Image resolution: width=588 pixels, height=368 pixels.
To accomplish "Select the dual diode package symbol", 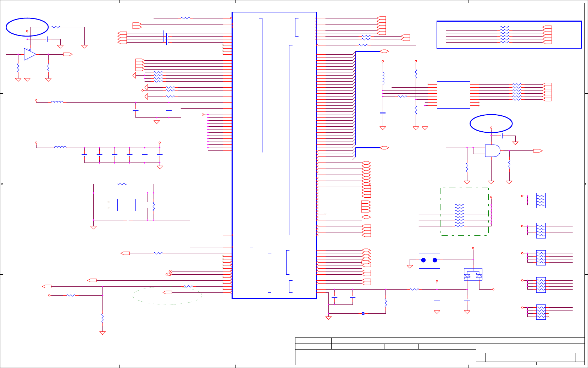I will pyautogui.click(x=473, y=274).
